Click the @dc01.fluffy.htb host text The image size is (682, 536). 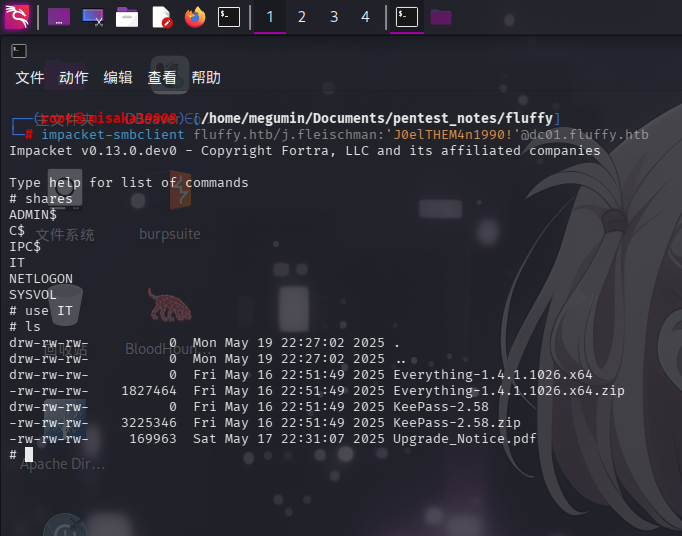584,134
